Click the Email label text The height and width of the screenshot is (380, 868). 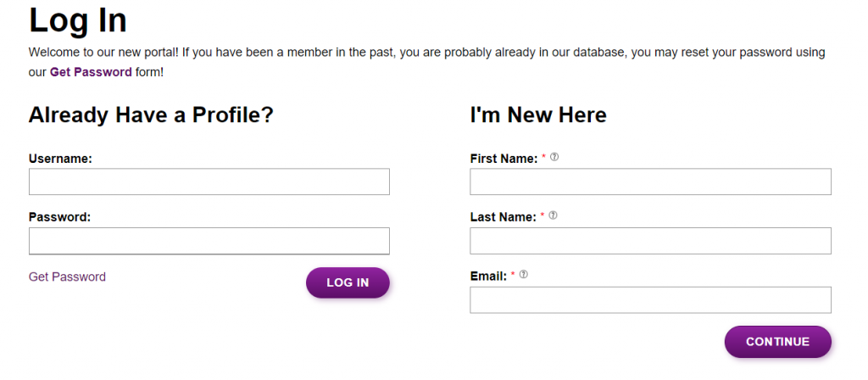(x=488, y=277)
